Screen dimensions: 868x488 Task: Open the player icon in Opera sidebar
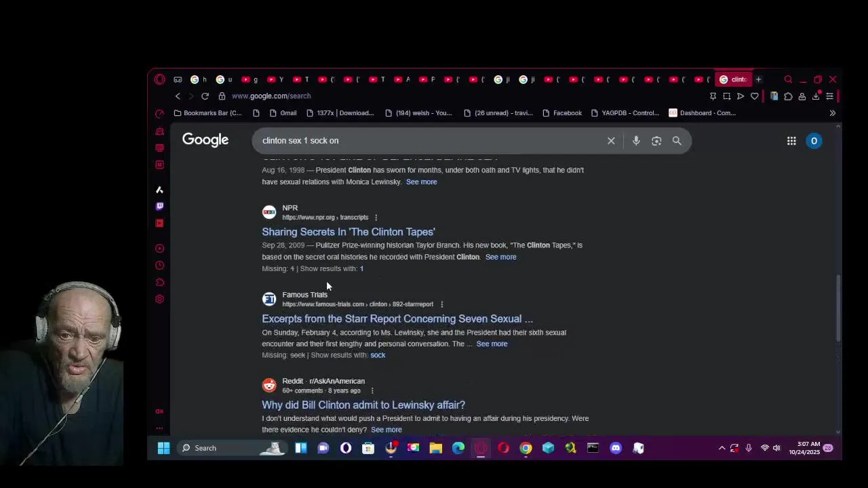coord(159,248)
